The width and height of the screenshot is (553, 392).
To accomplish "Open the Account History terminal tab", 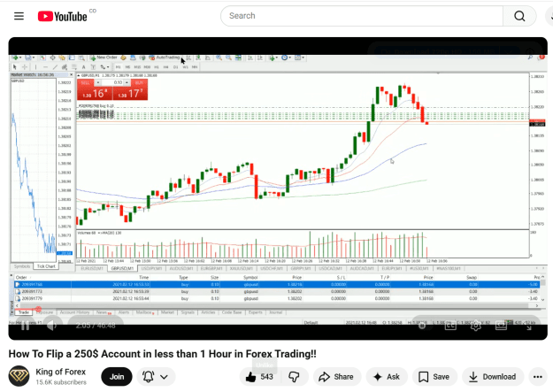I will pos(74,312).
